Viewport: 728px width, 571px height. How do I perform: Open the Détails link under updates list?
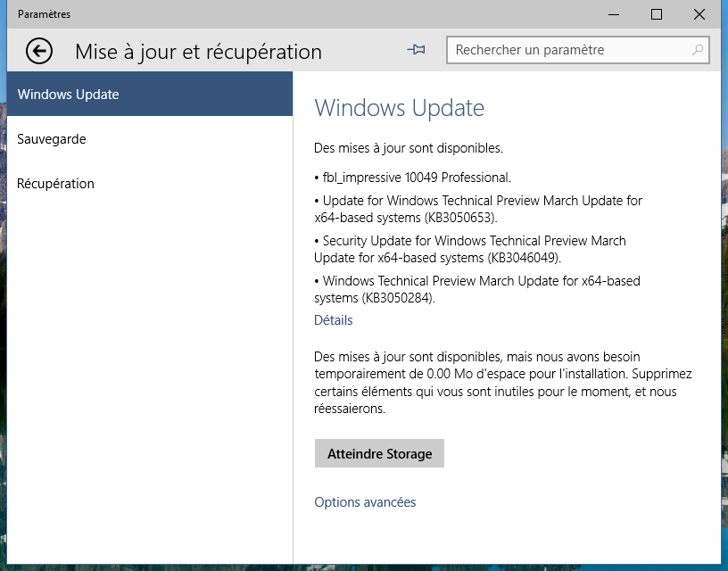(334, 320)
